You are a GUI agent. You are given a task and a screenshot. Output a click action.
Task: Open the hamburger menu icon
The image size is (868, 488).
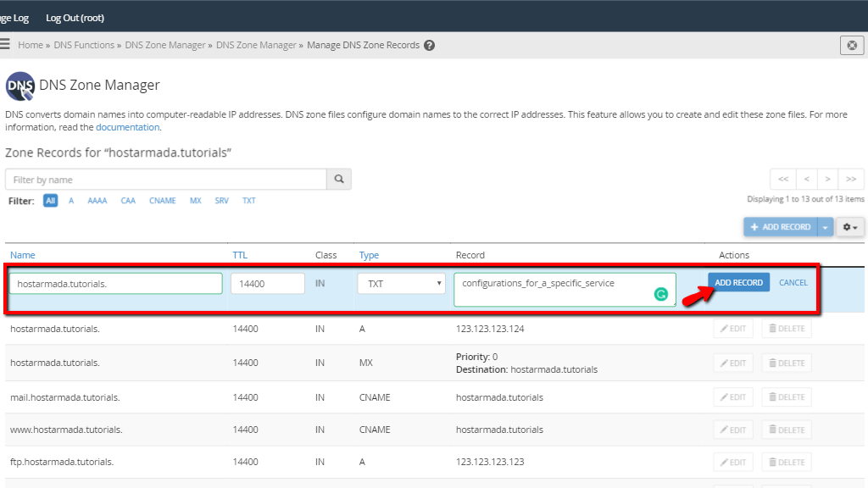[4, 44]
